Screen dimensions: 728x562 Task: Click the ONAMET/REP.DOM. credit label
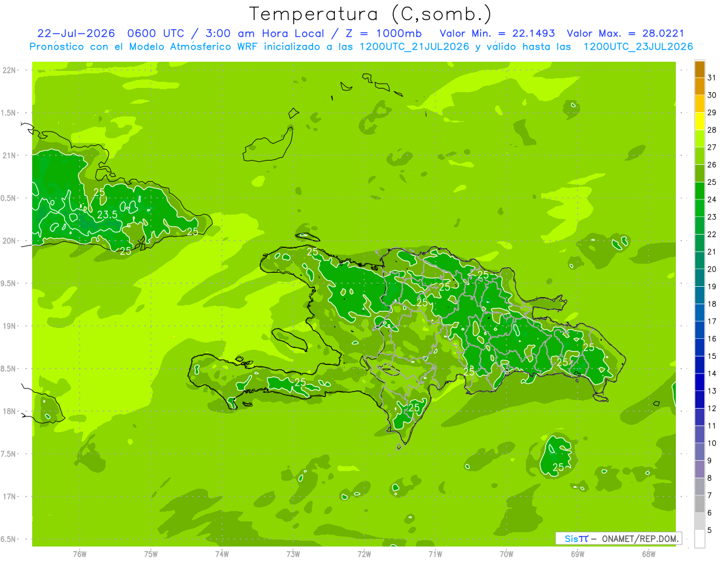pos(641,538)
